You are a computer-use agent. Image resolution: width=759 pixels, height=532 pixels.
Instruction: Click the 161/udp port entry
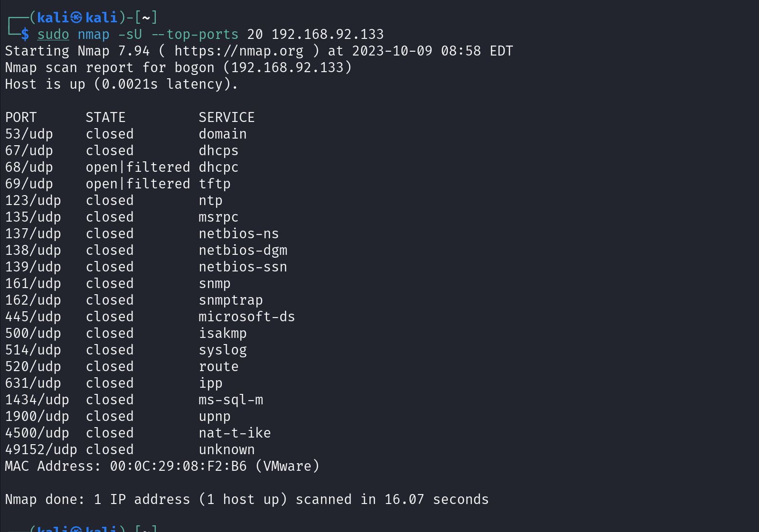pos(33,283)
